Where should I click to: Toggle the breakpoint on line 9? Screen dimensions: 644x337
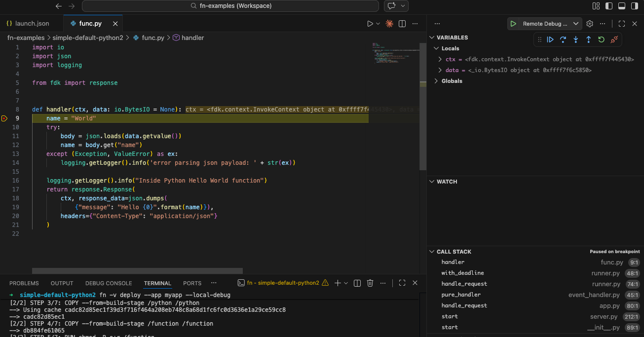(x=4, y=118)
